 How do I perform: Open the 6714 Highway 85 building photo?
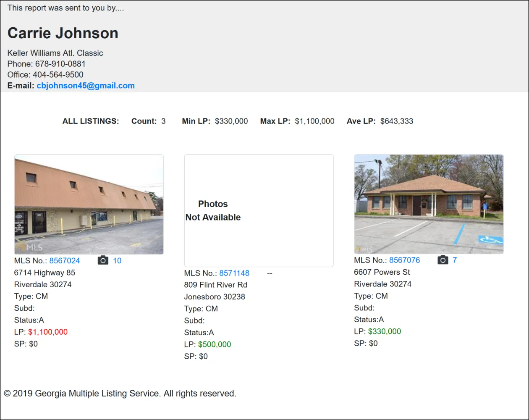[89, 204]
